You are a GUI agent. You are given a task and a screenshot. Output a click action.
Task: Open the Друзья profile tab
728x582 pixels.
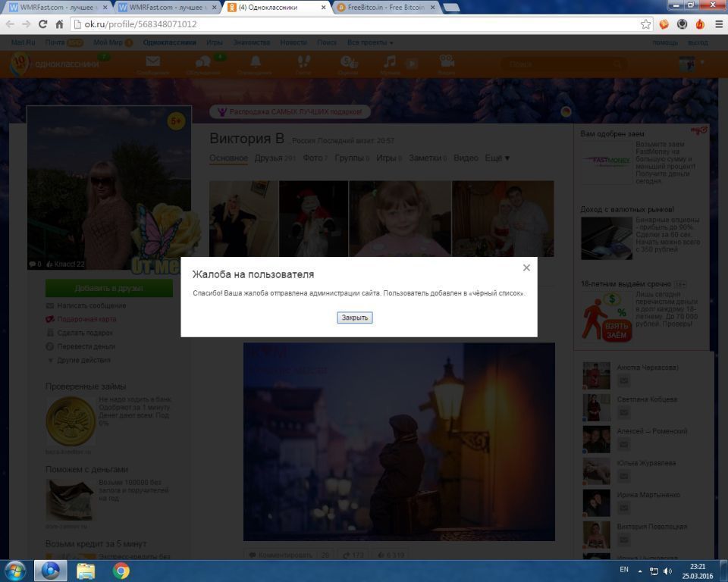click(275, 158)
